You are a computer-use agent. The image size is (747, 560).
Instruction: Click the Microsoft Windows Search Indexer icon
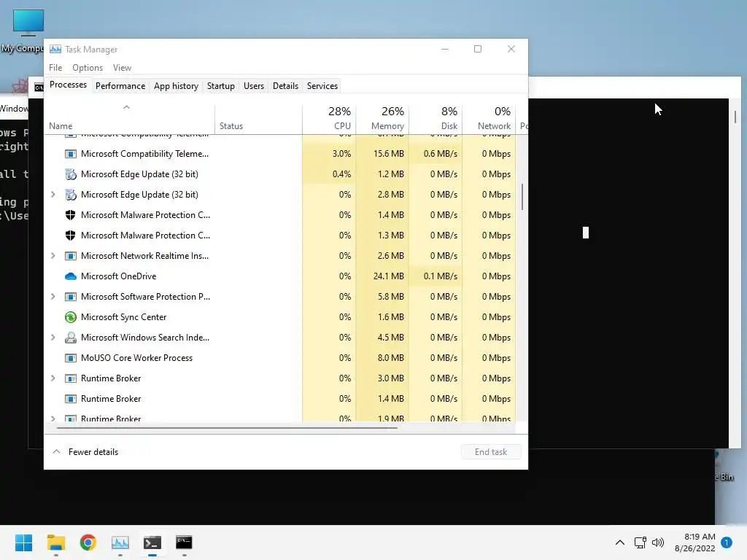coord(71,338)
